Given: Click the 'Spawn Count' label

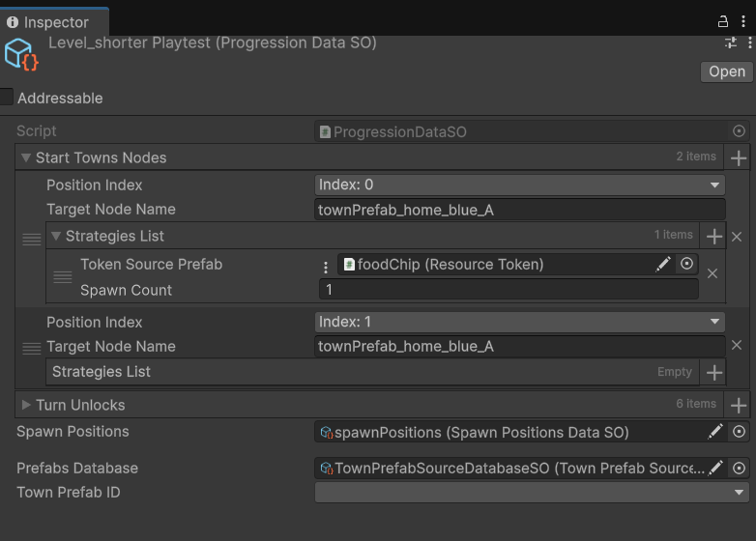Looking at the screenshot, I should pos(126,290).
